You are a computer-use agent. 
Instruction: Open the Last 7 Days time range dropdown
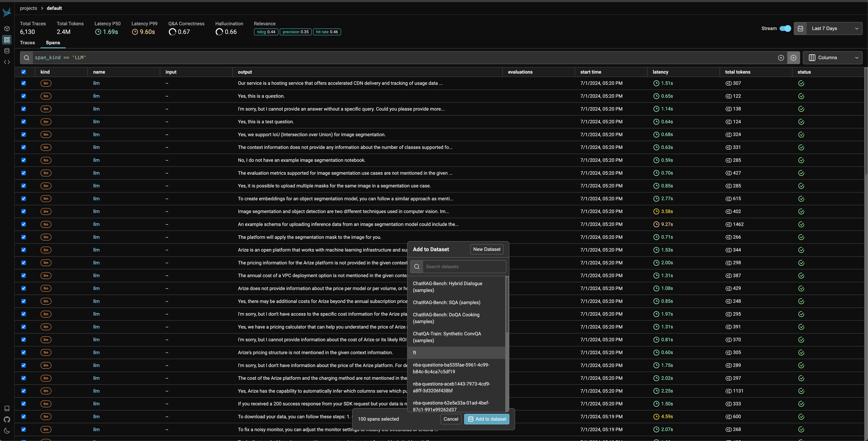tap(828, 29)
